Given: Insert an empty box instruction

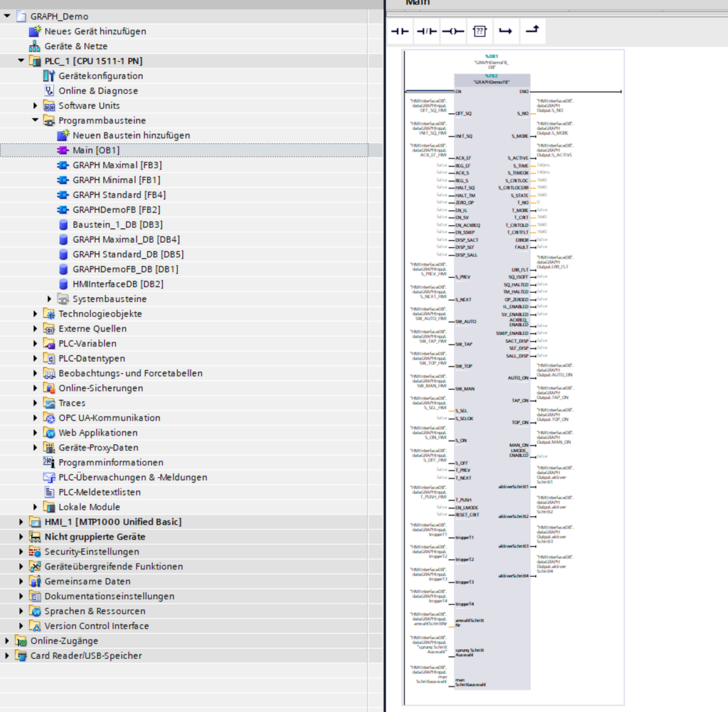Looking at the screenshot, I should pos(479,31).
